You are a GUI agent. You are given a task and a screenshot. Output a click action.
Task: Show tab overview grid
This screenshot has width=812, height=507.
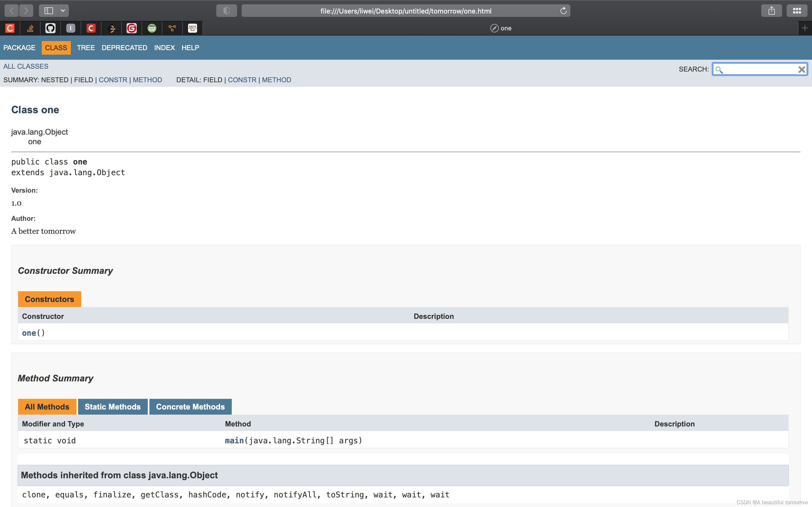pyautogui.click(x=797, y=11)
